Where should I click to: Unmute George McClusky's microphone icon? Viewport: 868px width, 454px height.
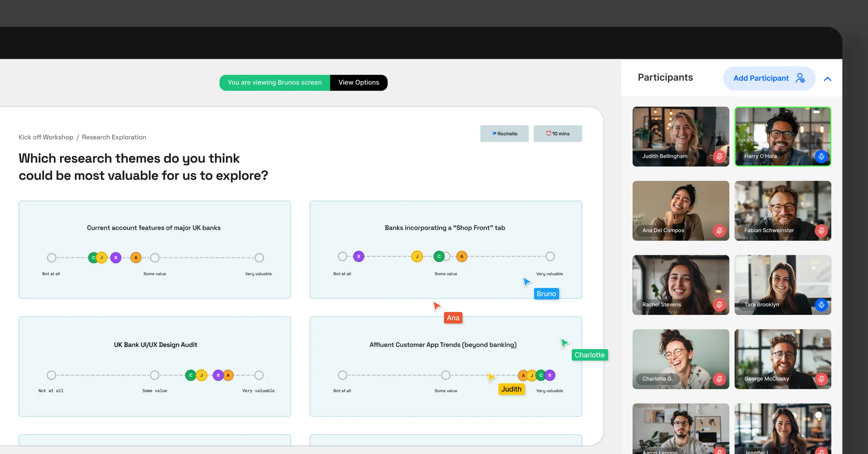[x=821, y=379]
